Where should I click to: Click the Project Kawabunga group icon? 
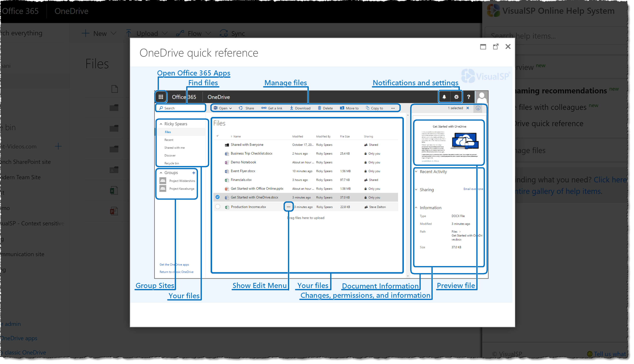163,189
